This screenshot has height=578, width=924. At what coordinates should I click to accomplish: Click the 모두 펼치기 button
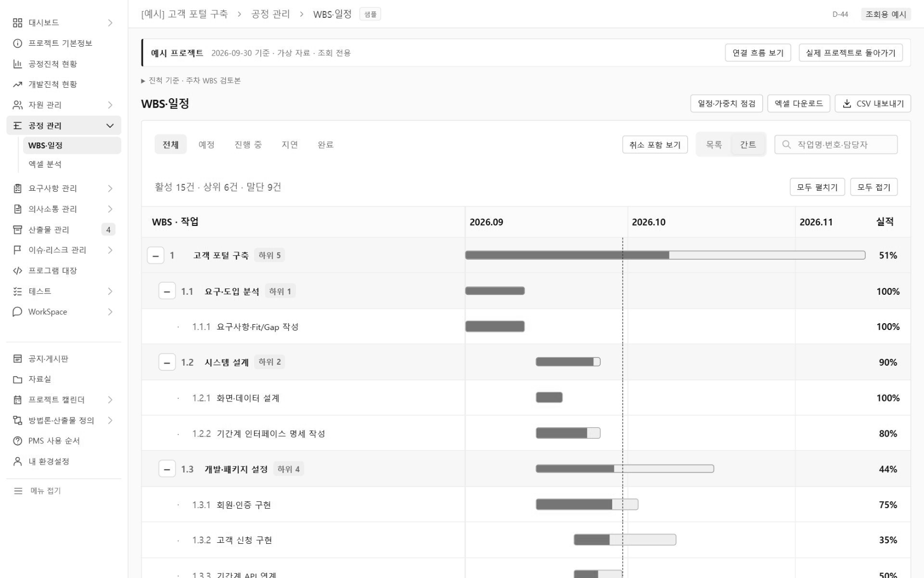(x=817, y=187)
